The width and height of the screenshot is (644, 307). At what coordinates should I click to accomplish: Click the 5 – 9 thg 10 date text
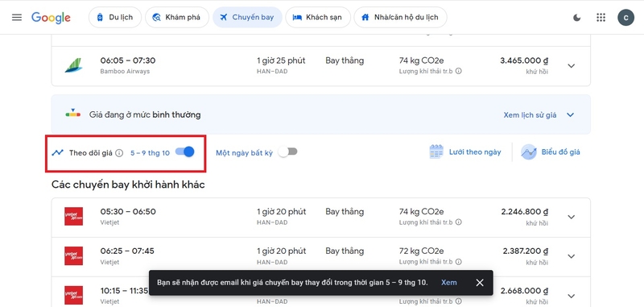(150, 153)
